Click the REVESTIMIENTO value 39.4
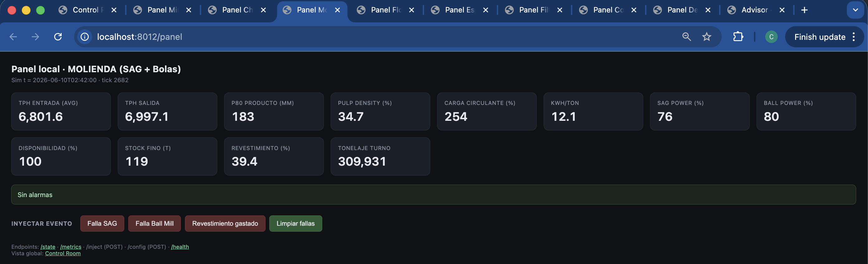Viewport: 868px width, 264px height. coord(244,162)
